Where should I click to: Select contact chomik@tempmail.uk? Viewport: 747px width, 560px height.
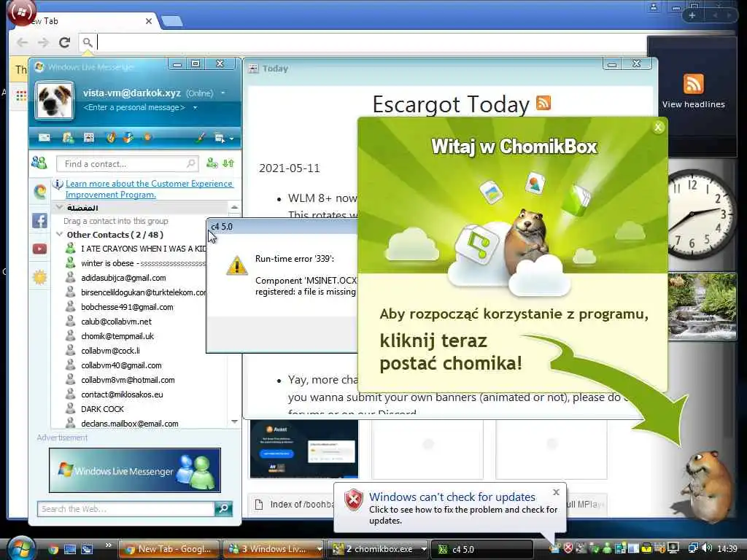117,336
